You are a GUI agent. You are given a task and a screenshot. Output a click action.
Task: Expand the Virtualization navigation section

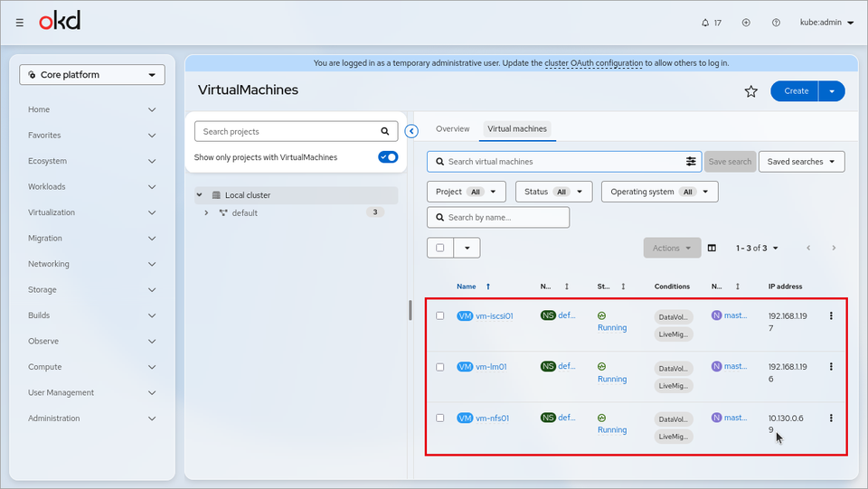92,212
